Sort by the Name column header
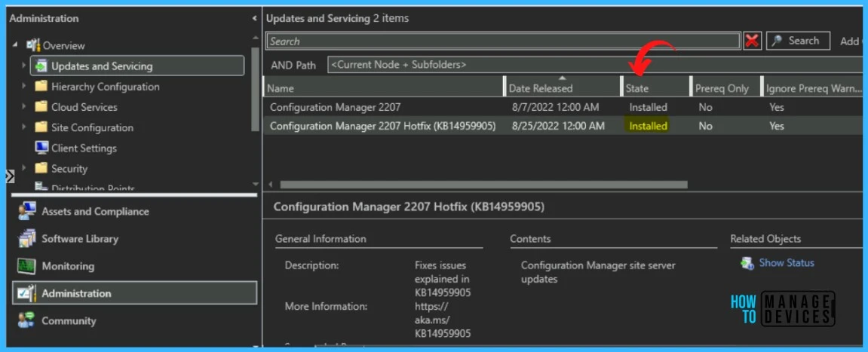Viewport: 868px width, 352px height. click(x=384, y=88)
